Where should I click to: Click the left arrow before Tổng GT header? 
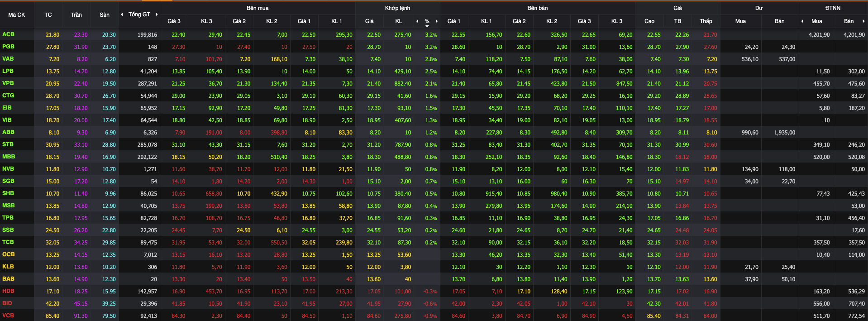point(122,14)
